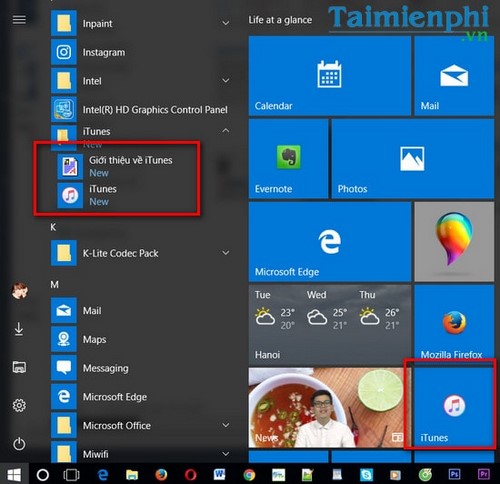Screen dimensions: 500x484
Task: Open the Microsoft Edge tile
Action: point(330,242)
